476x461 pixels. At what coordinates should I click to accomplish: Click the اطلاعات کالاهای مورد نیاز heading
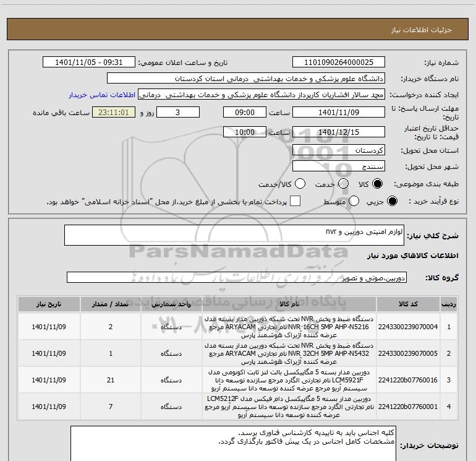[413, 256]
